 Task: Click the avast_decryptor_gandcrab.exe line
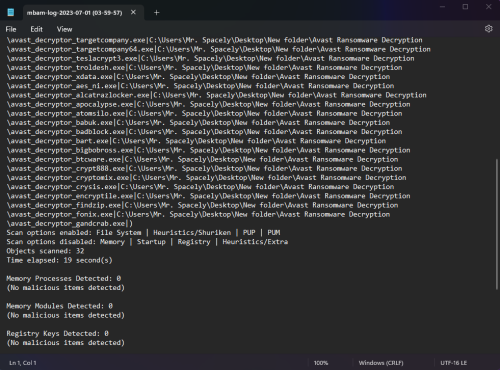click(x=70, y=223)
